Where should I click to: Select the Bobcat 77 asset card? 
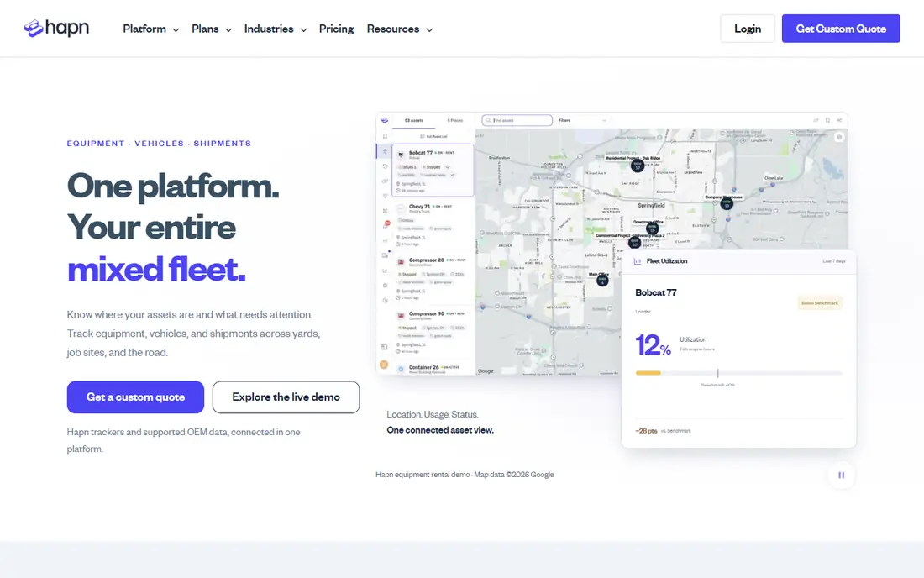pyautogui.click(x=433, y=170)
